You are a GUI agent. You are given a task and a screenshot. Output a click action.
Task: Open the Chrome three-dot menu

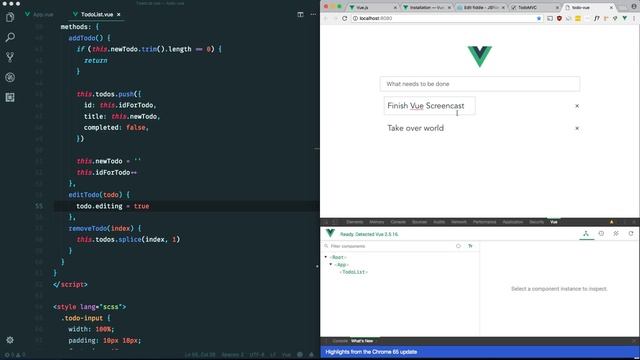pos(634,18)
